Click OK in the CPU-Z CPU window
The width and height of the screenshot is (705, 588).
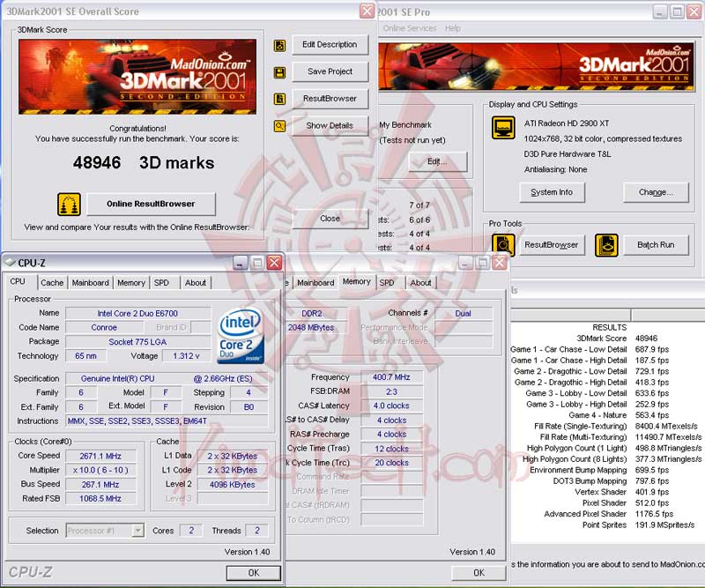[x=254, y=573]
